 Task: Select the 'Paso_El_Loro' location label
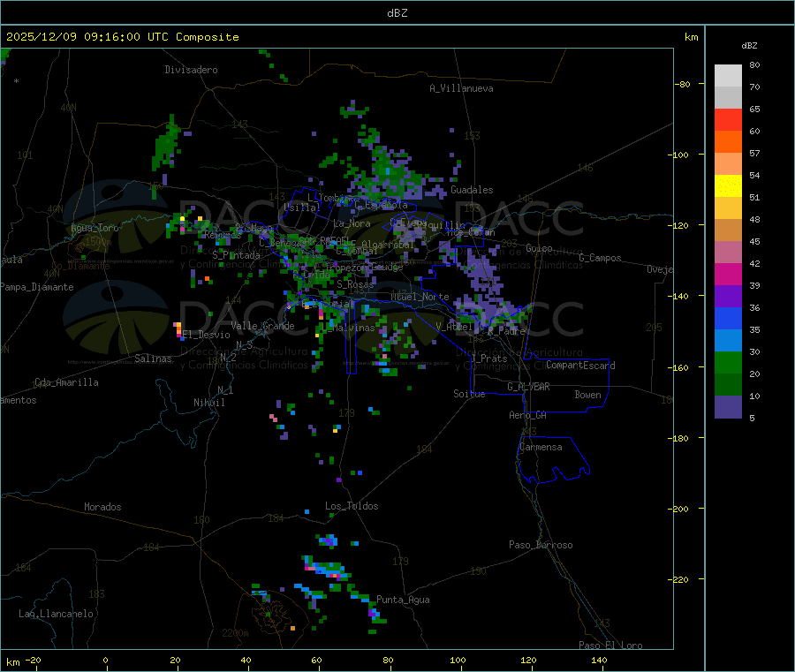[x=611, y=646]
